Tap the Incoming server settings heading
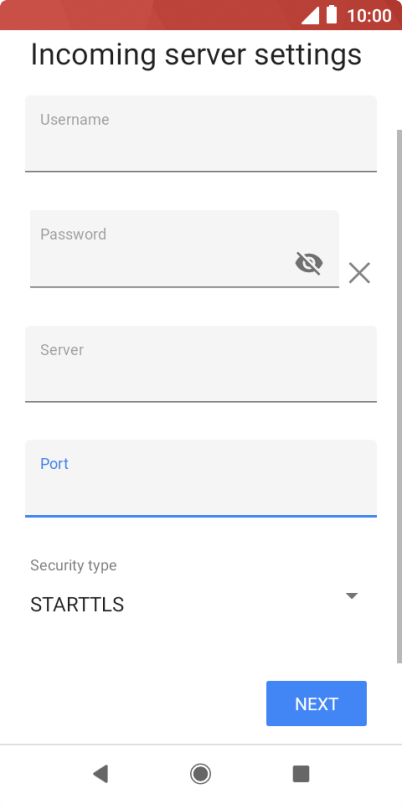This screenshot has width=402, height=804. [196, 54]
